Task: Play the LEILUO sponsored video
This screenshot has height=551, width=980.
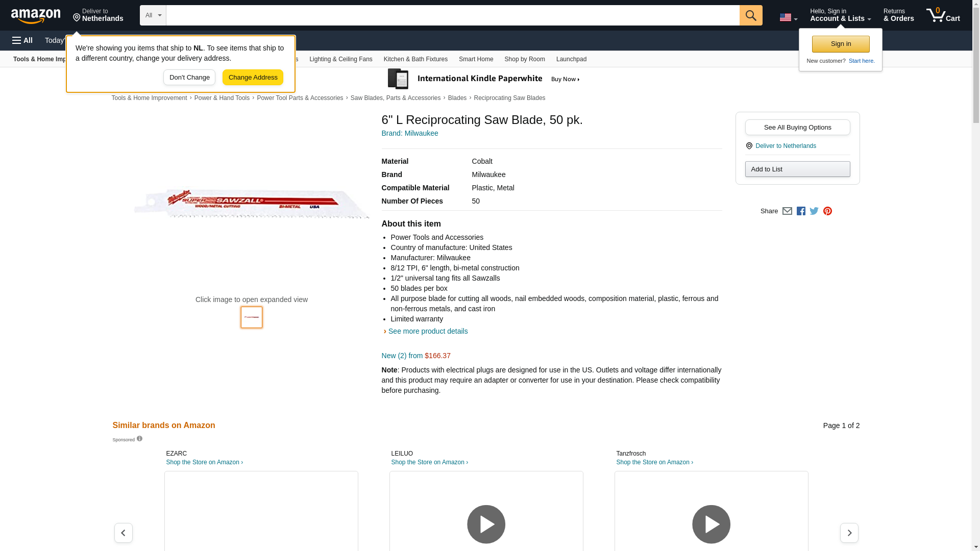Action: point(486,524)
